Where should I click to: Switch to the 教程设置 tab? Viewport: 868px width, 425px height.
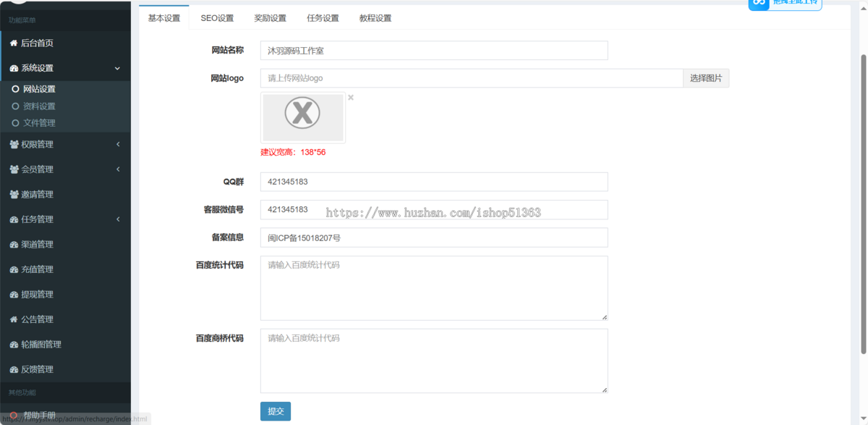coord(375,18)
